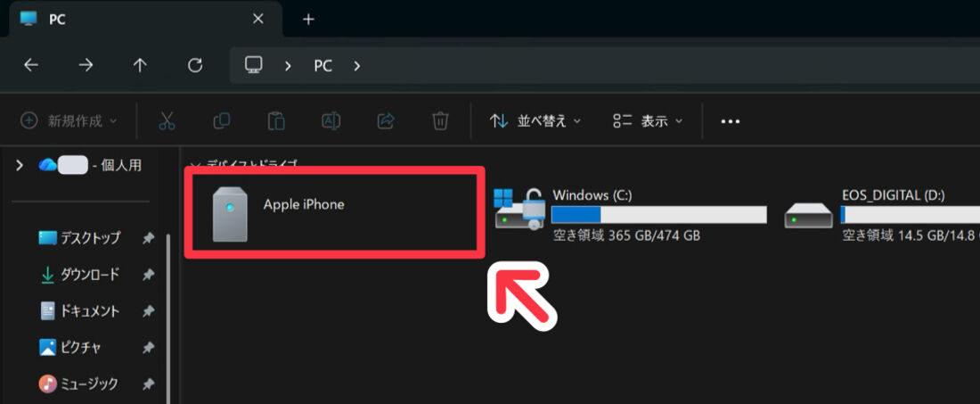Click chevron after PC in address bar
Screen dimensions: 980x404
tap(356, 66)
